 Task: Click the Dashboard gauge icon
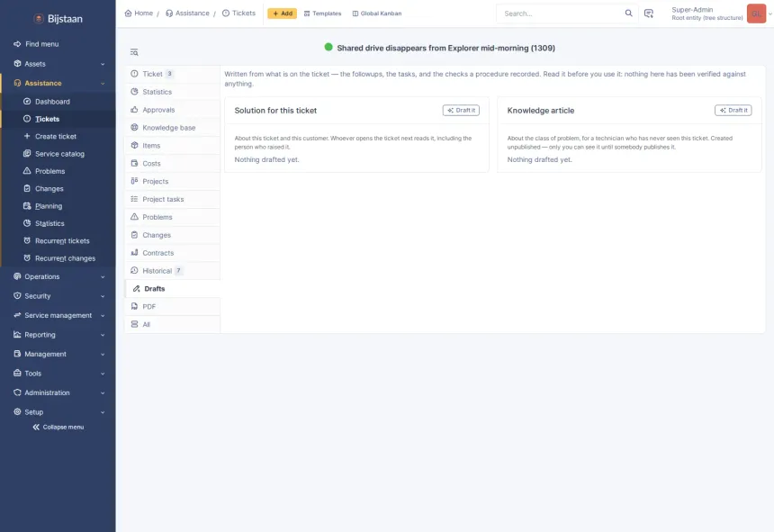click(x=27, y=101)
